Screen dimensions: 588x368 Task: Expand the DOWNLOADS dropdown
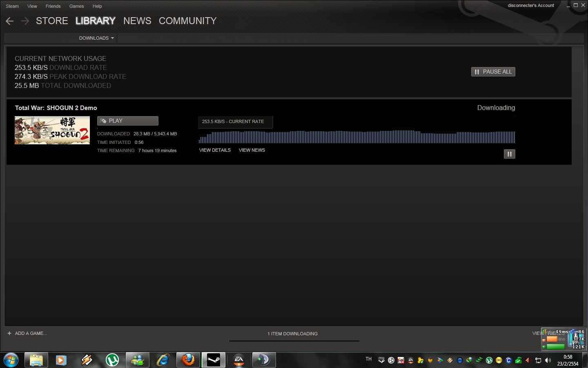(x=97, y=38)
